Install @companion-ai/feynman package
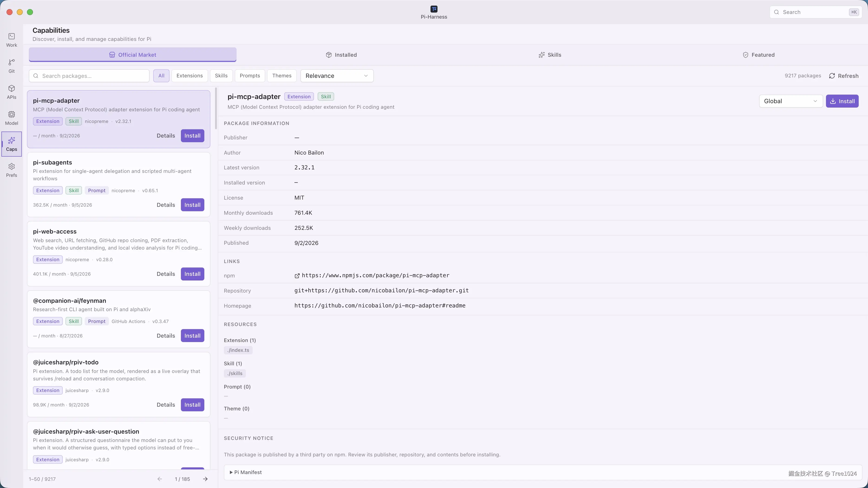 (193, 336)
